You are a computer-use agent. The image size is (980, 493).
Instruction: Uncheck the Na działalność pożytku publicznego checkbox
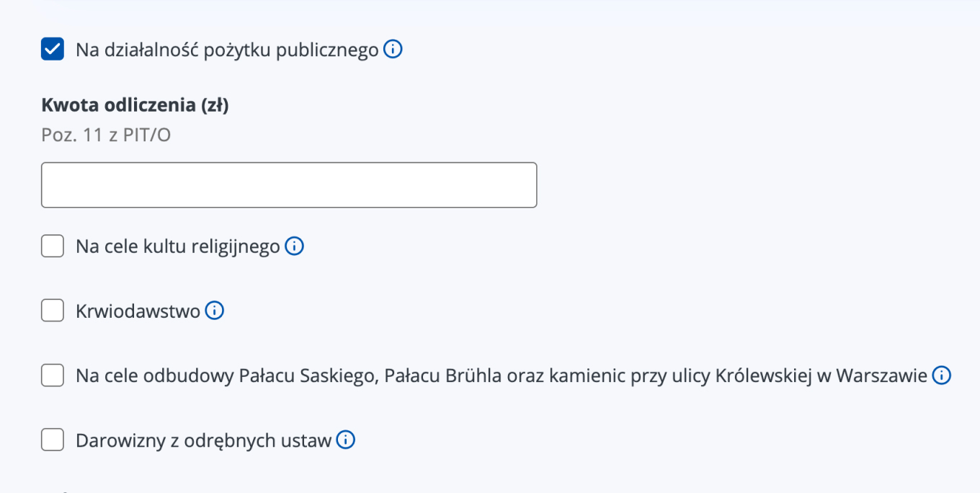[x=53, y=50]
